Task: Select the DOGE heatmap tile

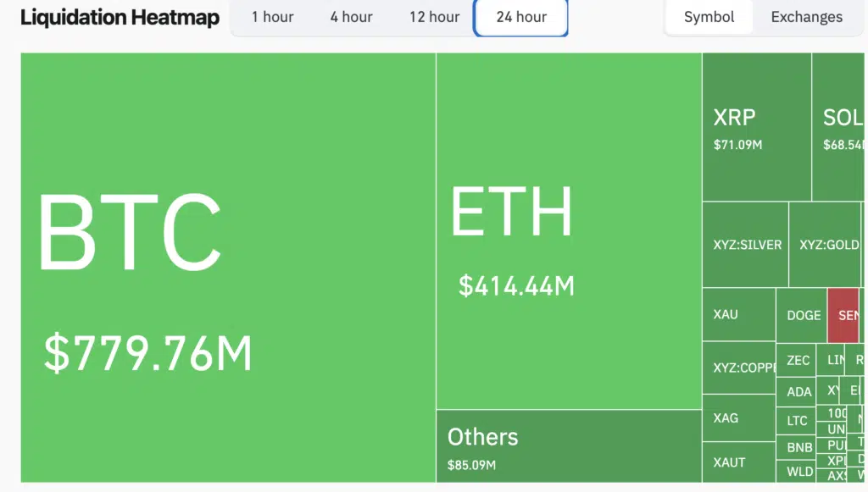Action: coord(801,315)
